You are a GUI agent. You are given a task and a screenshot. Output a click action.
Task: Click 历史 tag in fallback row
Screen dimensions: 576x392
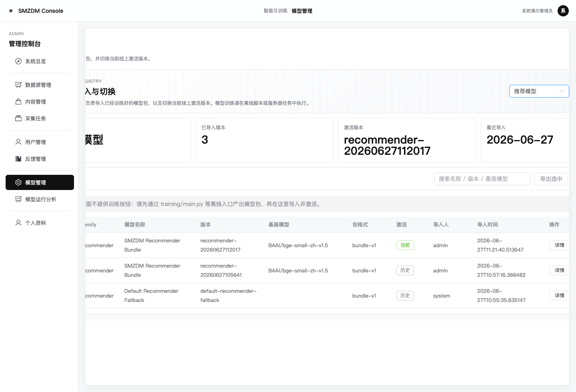(x=405, y=296)
